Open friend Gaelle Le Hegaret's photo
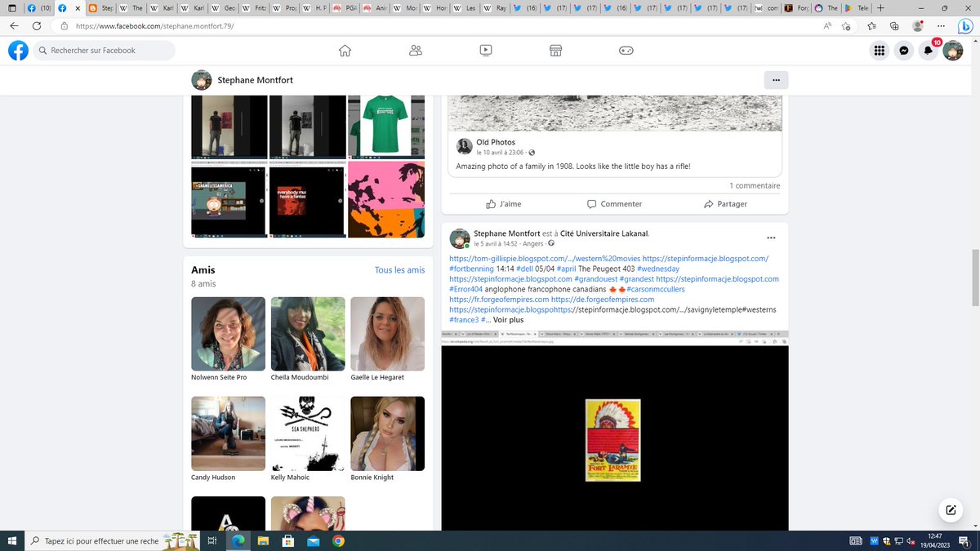This screenshot has width=980, height=551. tap(387, 334)
